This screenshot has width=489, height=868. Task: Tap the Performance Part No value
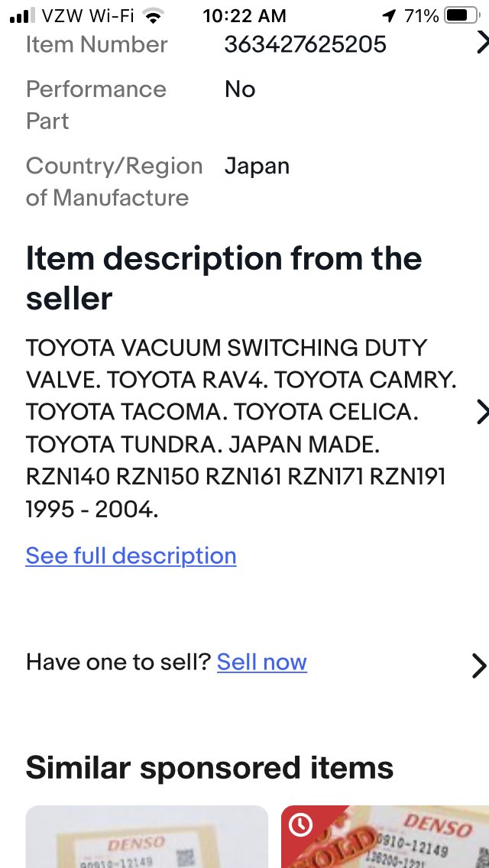click(240, 89)
